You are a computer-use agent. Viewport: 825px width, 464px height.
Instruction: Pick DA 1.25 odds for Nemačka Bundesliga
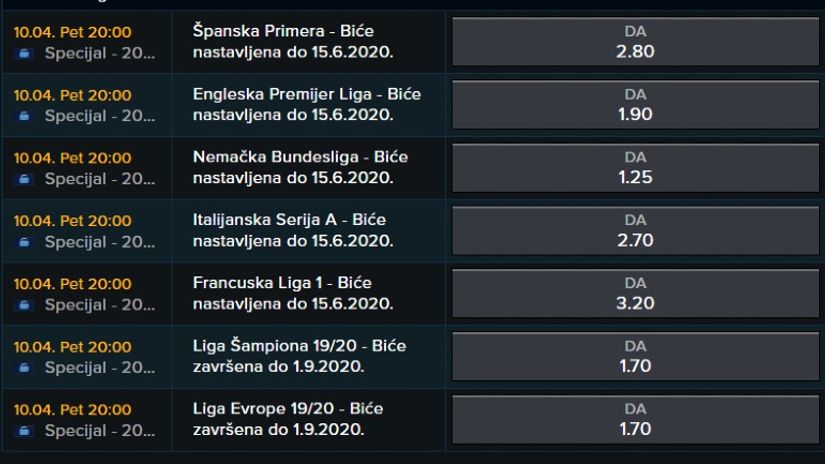click(635, 167)
